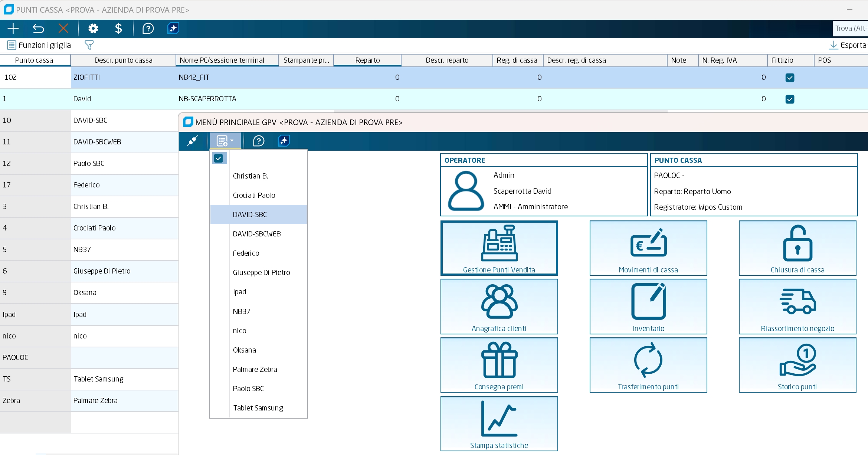This screenshot has height=455, width=868.
Task: Choose Palmare Zebra from the dropdown list
Action: pyautogui.click(x=255, y=369)
